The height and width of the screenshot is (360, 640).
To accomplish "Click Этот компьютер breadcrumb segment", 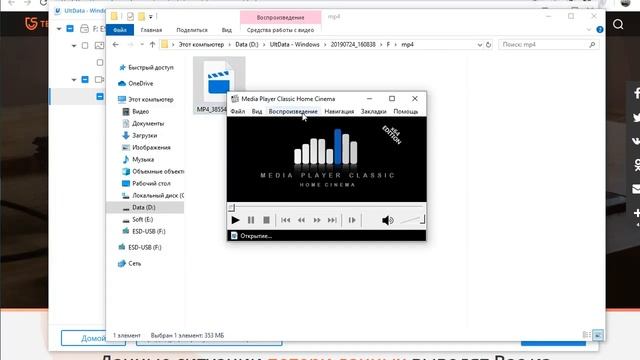I will click(201, 44).
